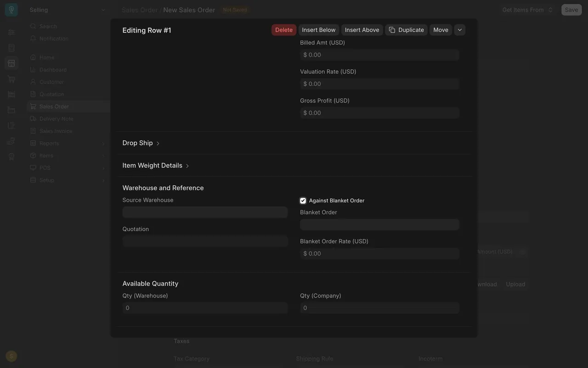This screenshot has height=368, width=588.
Task: Open the user avatar at the bottom left
Action: coord(11,356)
